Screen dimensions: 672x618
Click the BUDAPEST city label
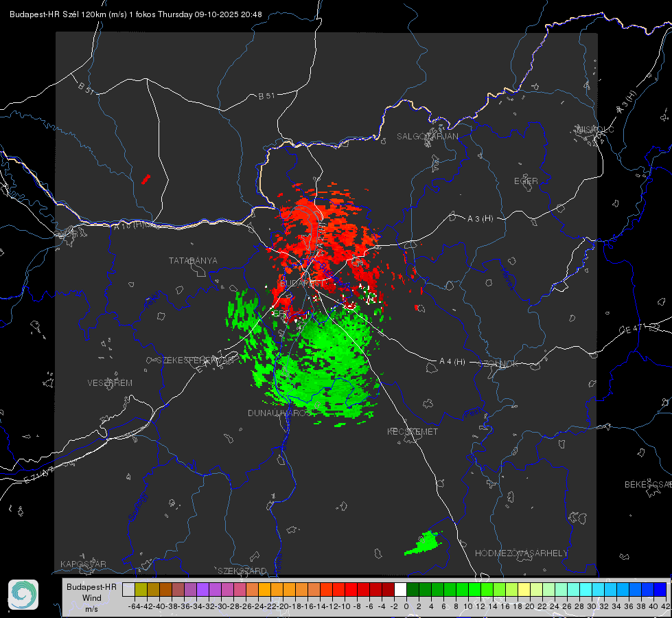[x=303, y=284]
